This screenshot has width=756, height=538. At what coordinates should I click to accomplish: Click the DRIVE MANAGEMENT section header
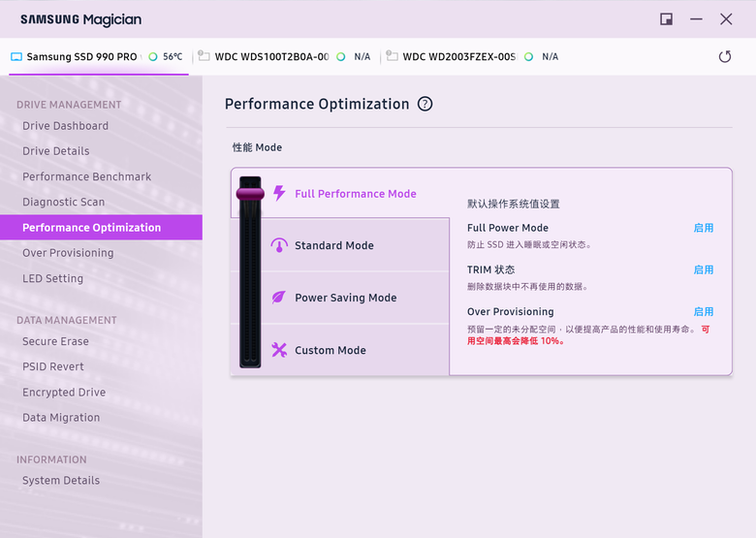(x=69, y=105)
